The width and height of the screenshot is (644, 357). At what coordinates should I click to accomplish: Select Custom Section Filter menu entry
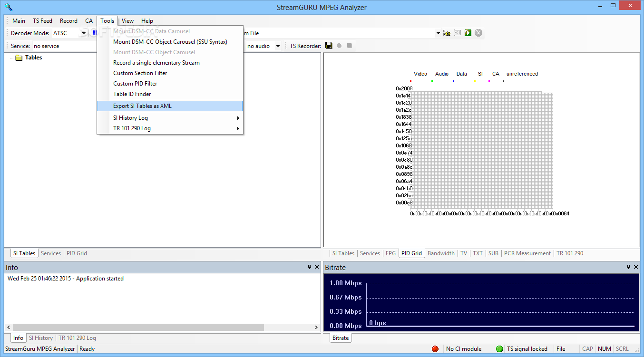click(x=170, y=73)
